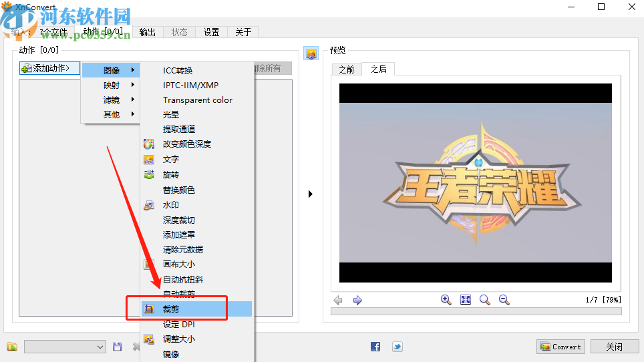
Task: Select 提取通道 menu item
Action: tap(178, 130)
